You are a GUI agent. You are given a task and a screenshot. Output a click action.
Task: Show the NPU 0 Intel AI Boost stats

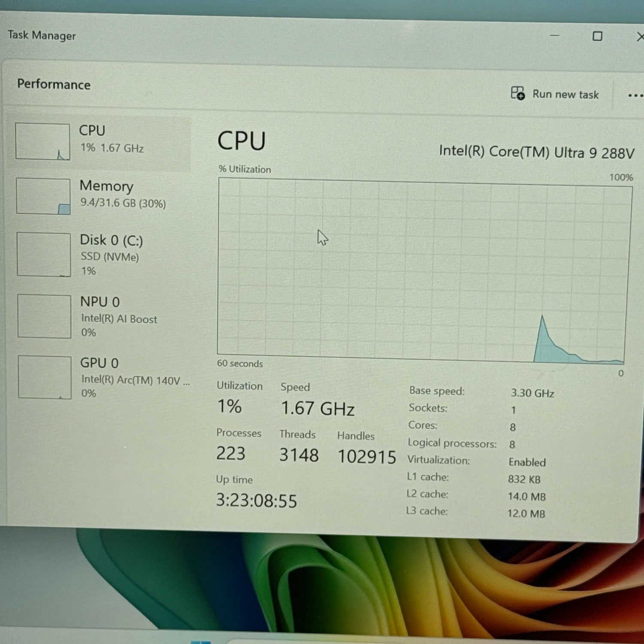tap(118, 319)
